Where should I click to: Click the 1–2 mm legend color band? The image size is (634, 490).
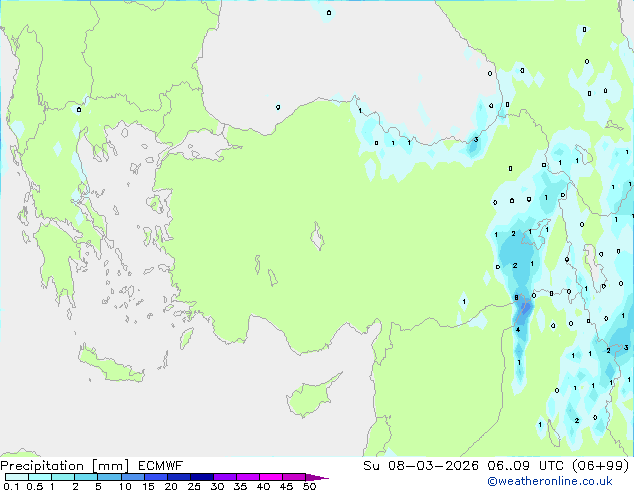click(63, 477)
